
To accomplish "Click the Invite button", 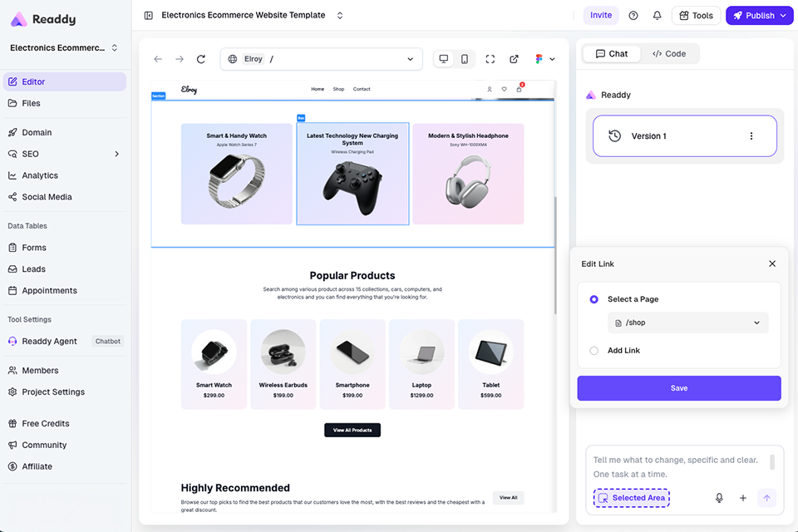I will 601,15.
